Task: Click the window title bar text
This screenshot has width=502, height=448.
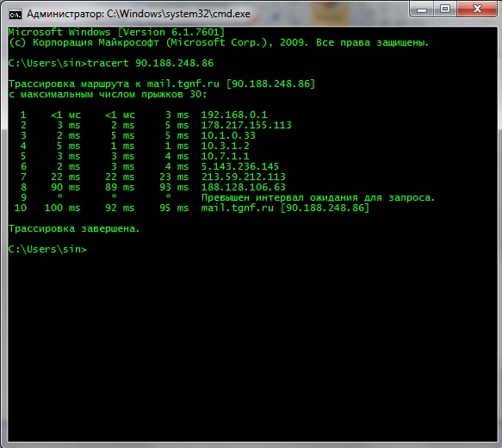Action: pyautogui.click(x=139, y=14)
